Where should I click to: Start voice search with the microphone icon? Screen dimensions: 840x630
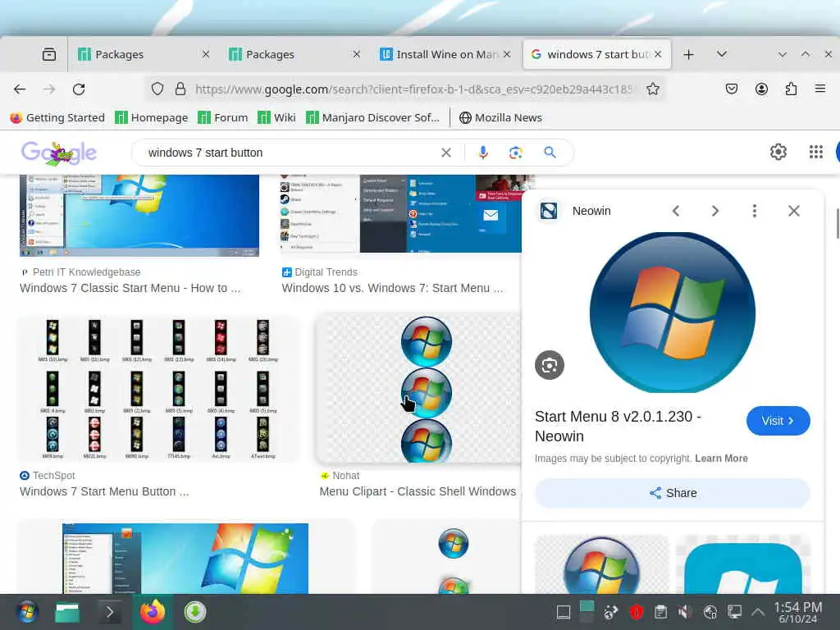(x=483, y=153)
